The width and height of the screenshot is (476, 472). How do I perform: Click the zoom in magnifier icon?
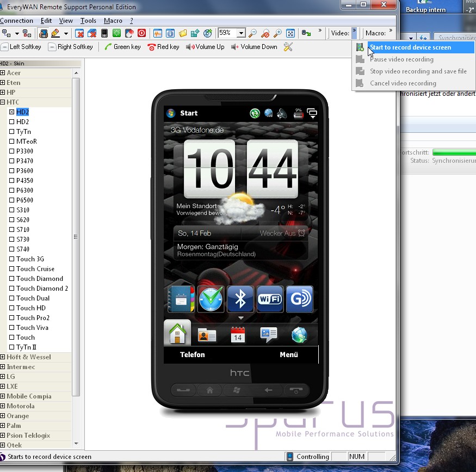tap(277, 33)
